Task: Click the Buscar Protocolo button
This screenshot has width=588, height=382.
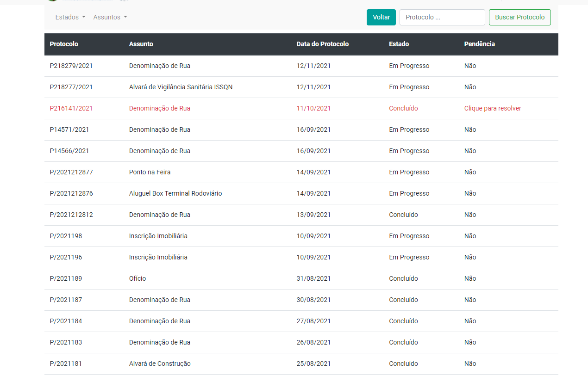Action: point(519,17)
